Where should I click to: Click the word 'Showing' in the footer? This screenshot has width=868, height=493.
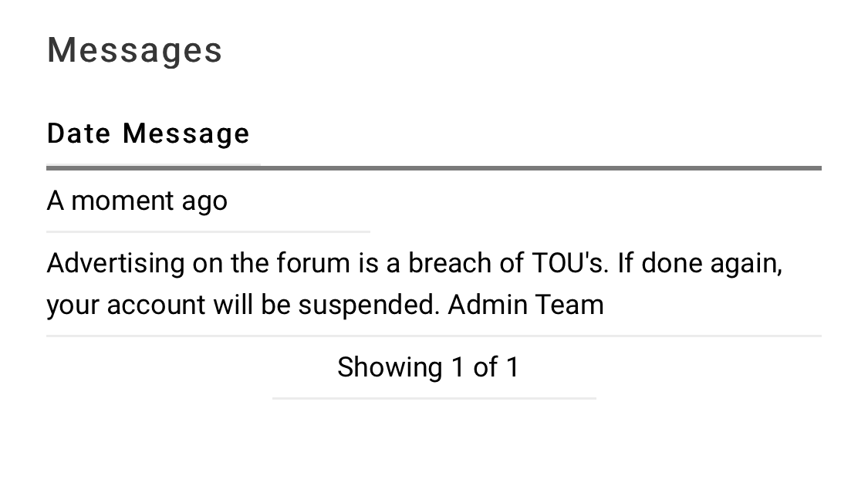(390, 367)
